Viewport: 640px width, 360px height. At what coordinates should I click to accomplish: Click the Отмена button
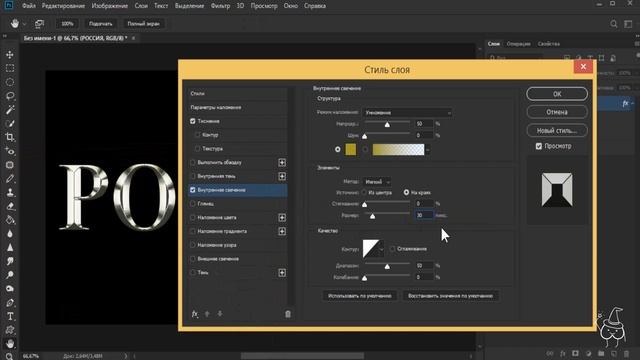(557, 112)
